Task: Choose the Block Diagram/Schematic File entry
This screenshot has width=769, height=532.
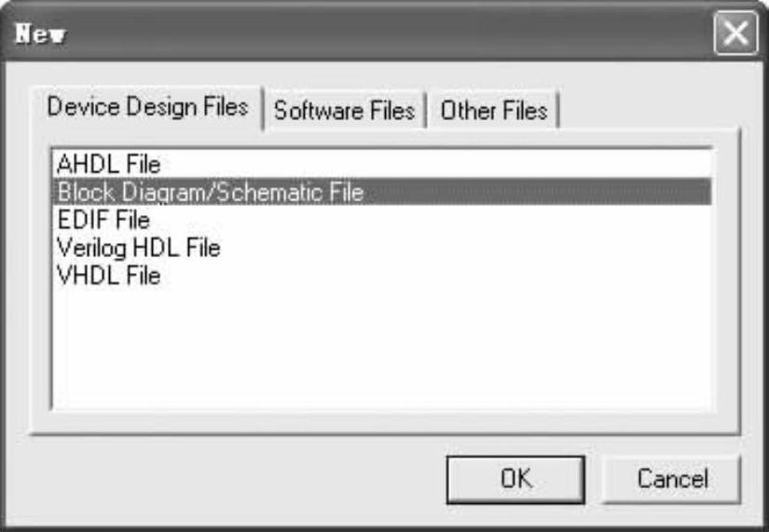Action: [209, 193]
